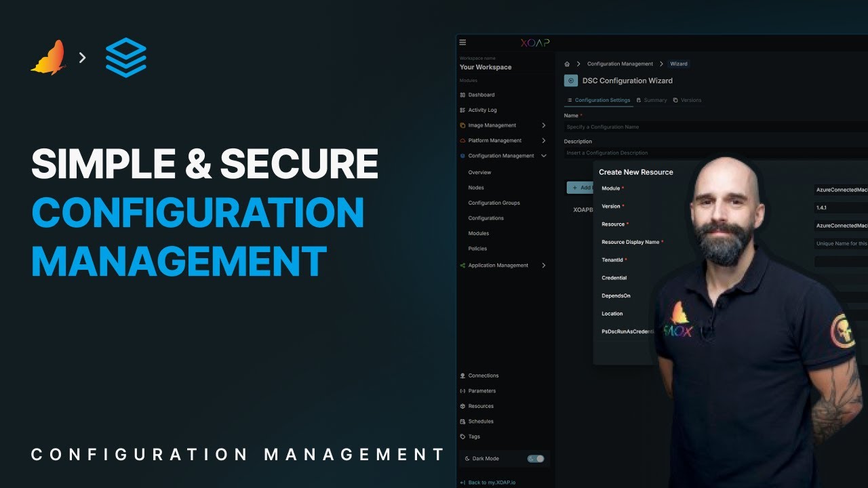Click the Dashboard sidebar icon
Viewport: 868px width, 488px height.
click(x=462, y=95)
